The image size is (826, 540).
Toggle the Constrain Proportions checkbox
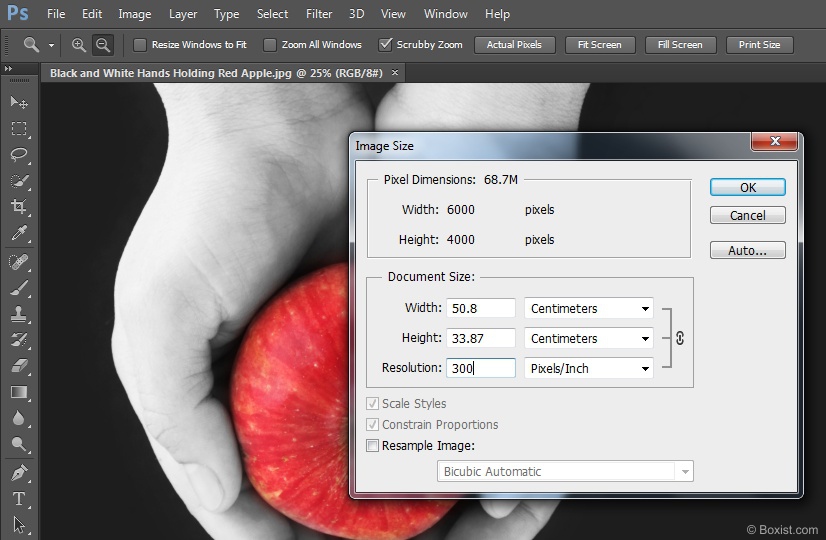point(372,425)
